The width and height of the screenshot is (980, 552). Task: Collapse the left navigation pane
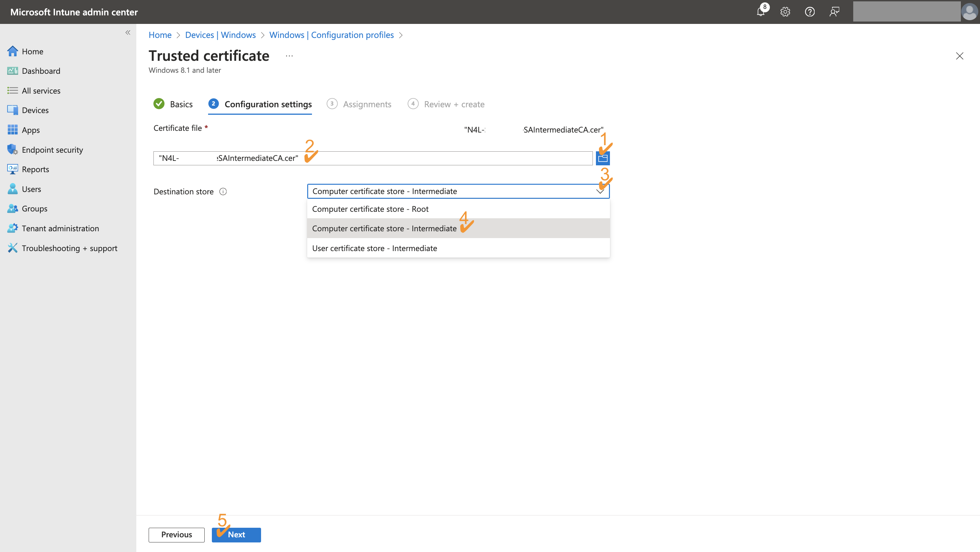(x=128, y=32)
